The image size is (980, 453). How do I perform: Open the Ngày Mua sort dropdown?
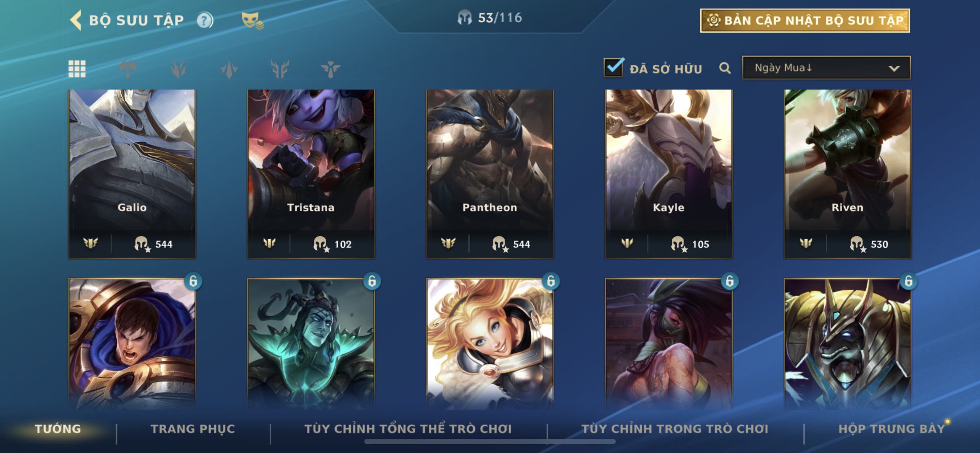pyautogui.click(x=826, y=68)
